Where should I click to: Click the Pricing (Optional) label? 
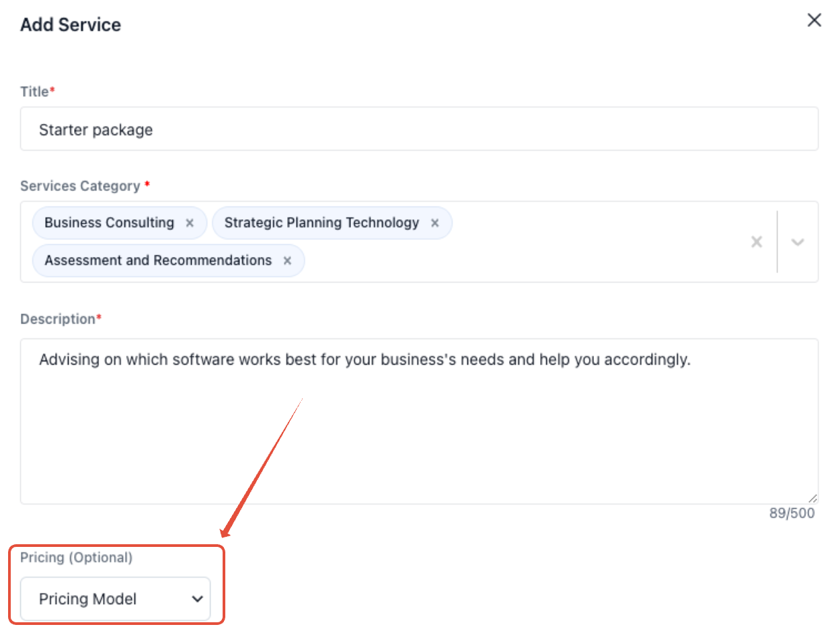(76, 557)
